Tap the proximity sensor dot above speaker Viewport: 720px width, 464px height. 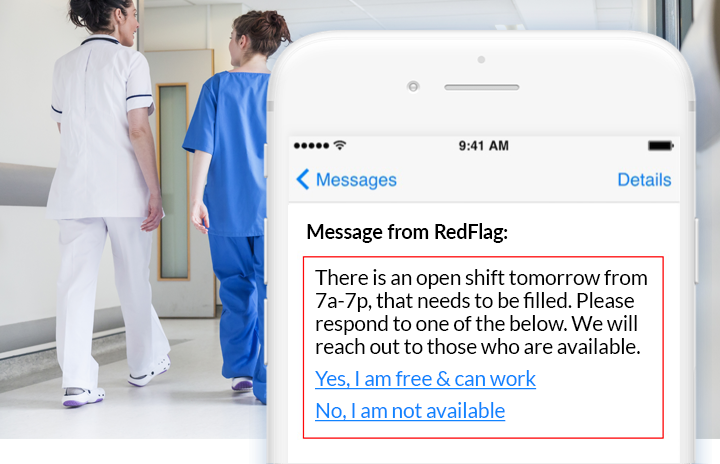click(x=481, y=59)
